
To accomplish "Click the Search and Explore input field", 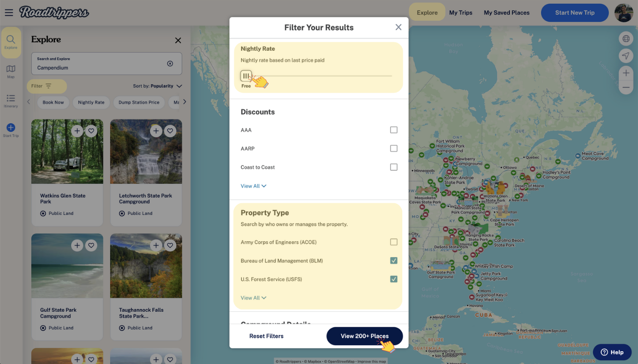I will [x=106, y=63].
